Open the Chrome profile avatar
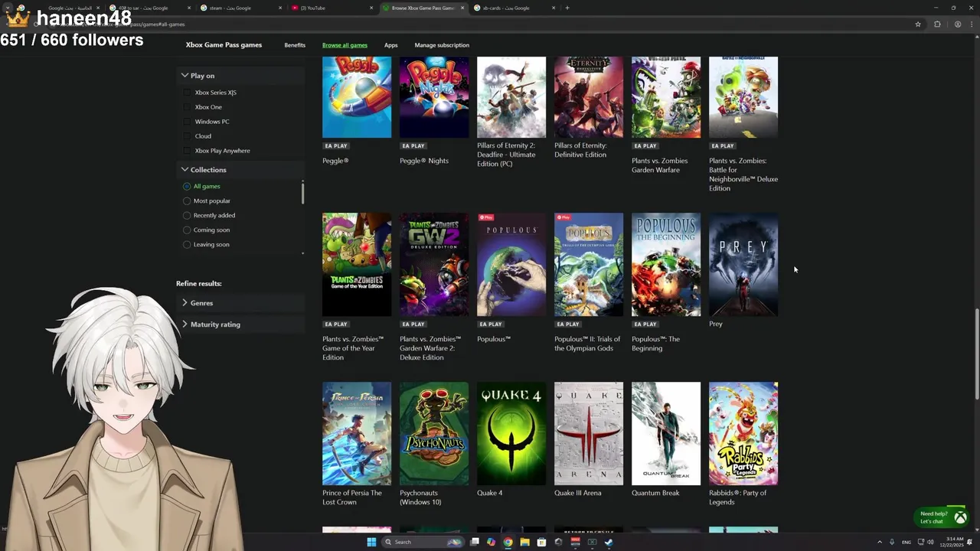 pyautogui.click(x=957, y=24)
